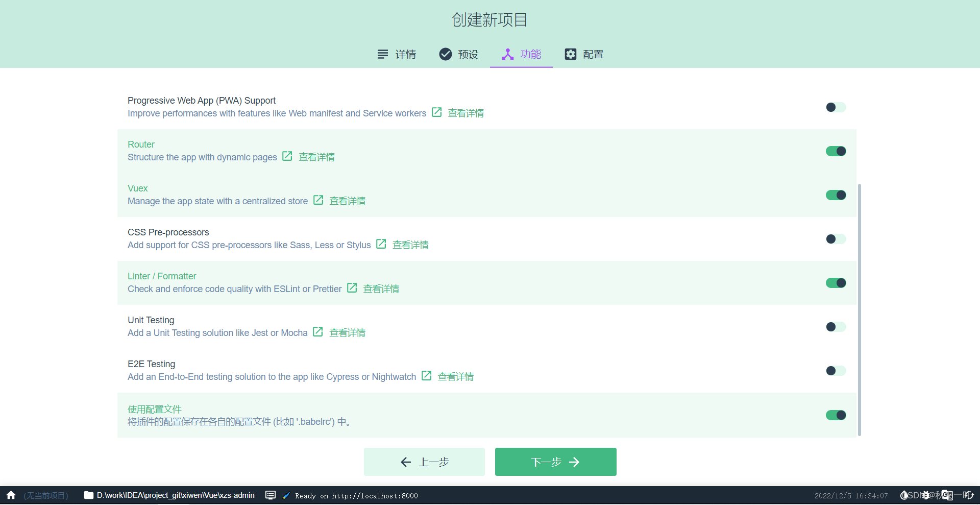The height and width of the screenshot is (505, 980).
Task: Click the 2022/12/5 timestamp in status bar
Action: coord(851,496)
